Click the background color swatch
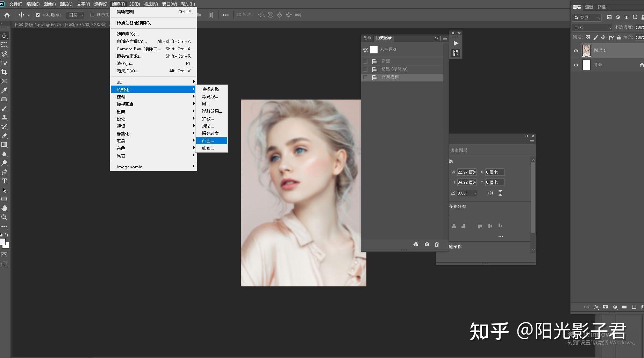Image resolution: width=644 pixels, height=358 pixels. pyautogui.click(x=7, y=246)
